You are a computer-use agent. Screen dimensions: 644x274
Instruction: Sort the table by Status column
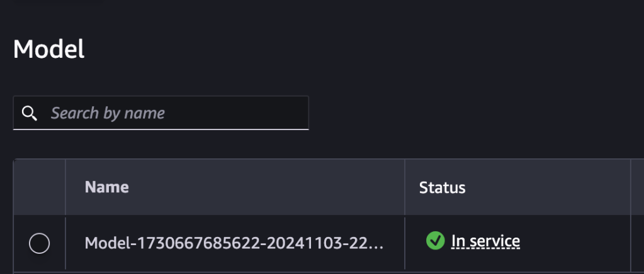tap(442, 187)
